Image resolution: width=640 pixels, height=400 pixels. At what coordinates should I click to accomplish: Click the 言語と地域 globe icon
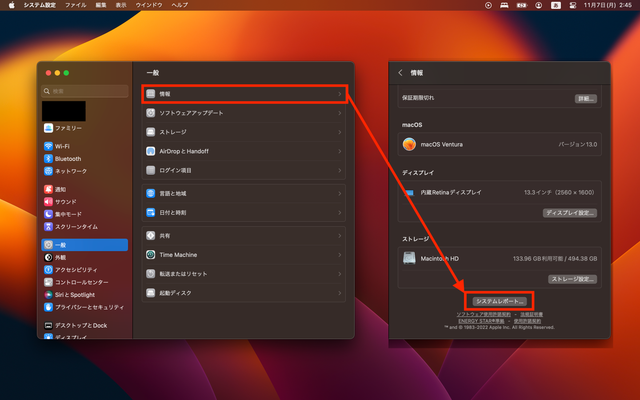(151, 193)
